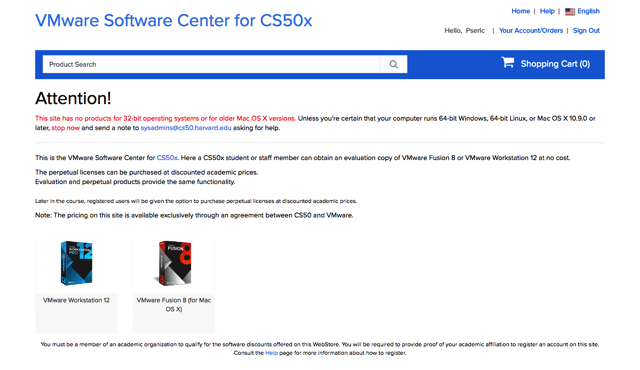Click the red 'stop now' text
The height and width of the screenshot is (370, 640).
pos(65,128)
